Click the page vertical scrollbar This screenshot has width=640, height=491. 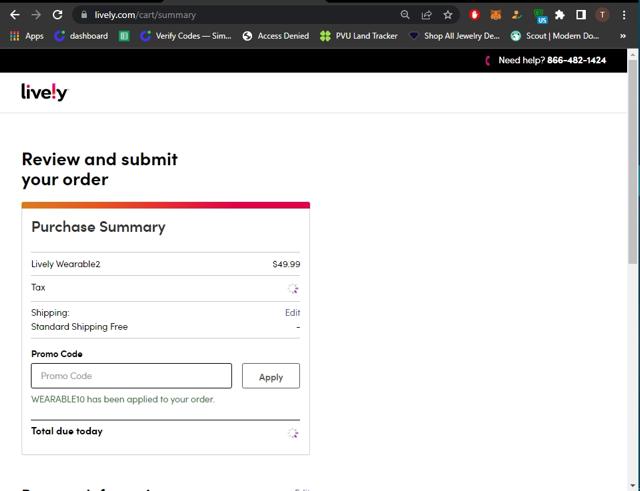pyautogui.click(x=633, y=161)
